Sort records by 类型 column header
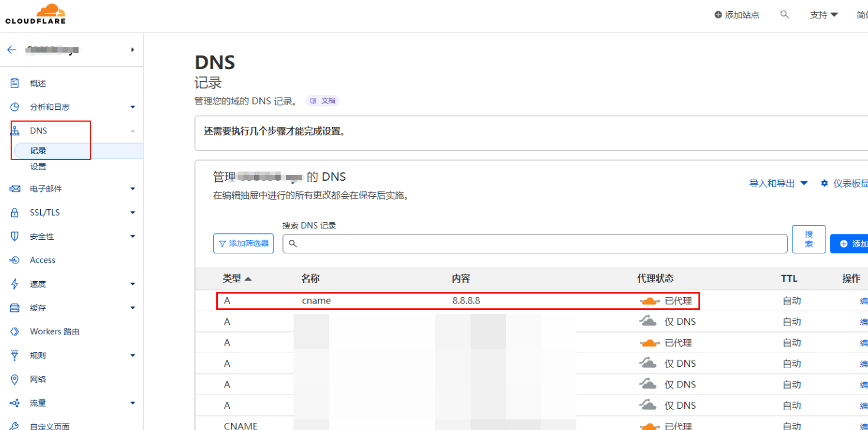This screenshot has width=868, height=430. point(237,279)
